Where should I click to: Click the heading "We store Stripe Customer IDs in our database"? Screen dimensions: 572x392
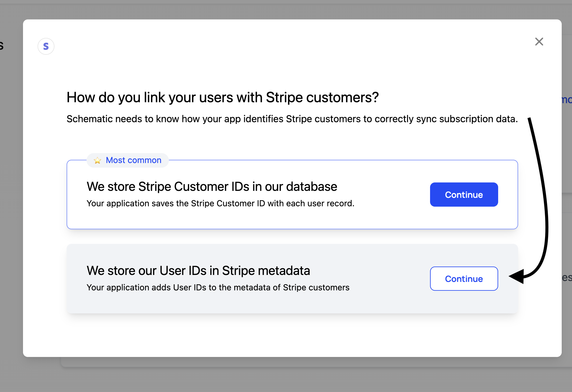(212, 187)
